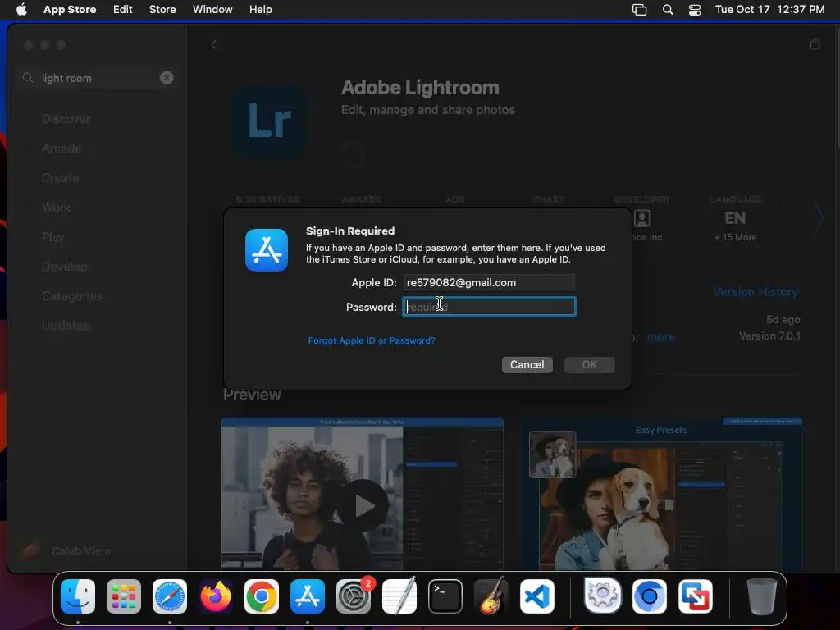Select Develop in the sidebar
Viewport: 840px width, 630px height.
(64, 267)
